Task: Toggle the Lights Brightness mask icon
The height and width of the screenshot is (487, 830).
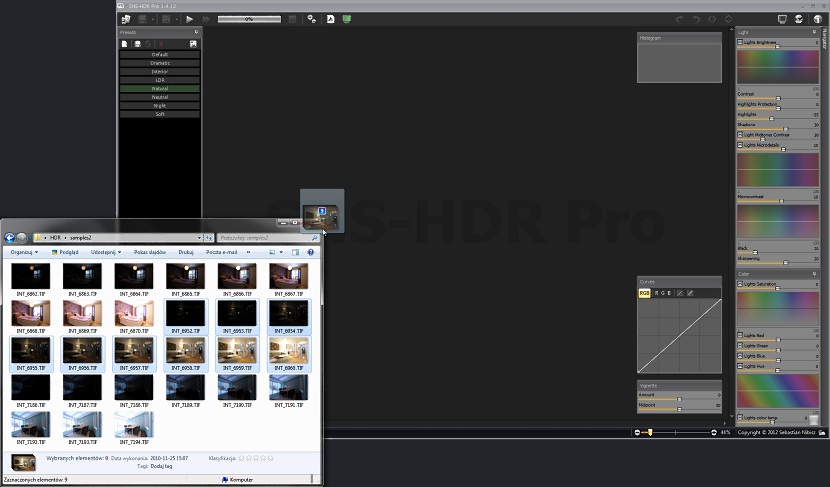Action: [740, 42]
